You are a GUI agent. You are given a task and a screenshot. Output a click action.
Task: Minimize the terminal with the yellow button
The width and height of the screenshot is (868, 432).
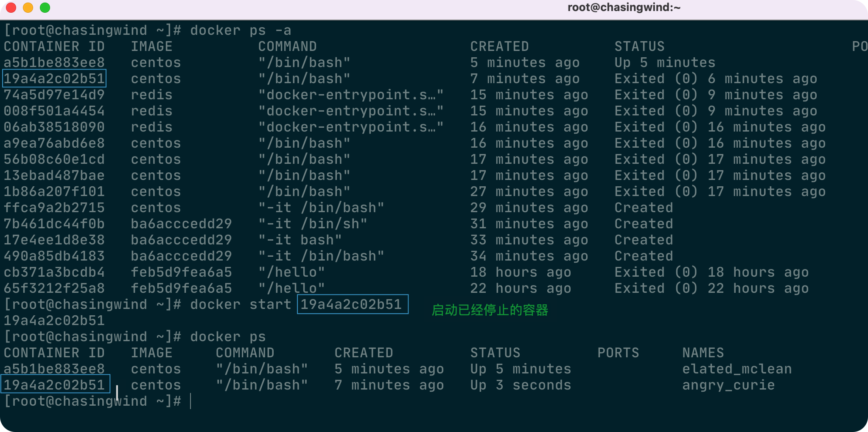click(x=28, y=8)
